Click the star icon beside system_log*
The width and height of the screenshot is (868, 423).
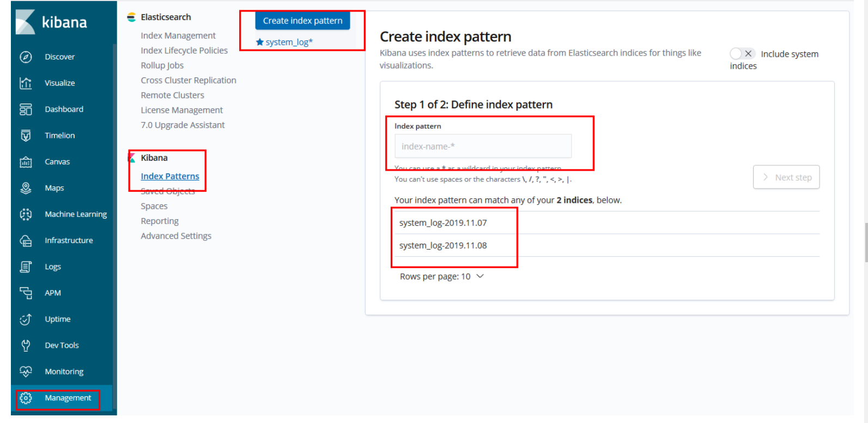pyautogui.click(x=260, y=42)
